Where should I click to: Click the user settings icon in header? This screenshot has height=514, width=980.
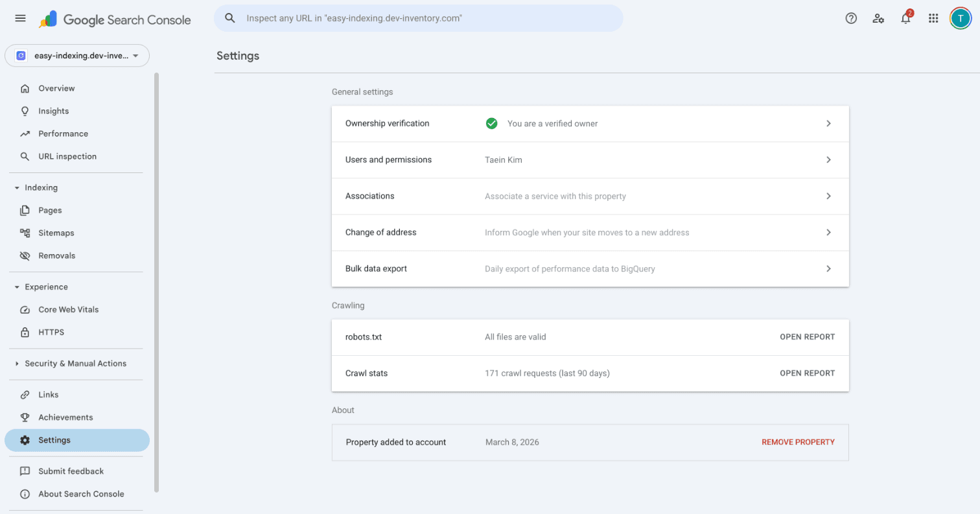[x=878, y=18]
